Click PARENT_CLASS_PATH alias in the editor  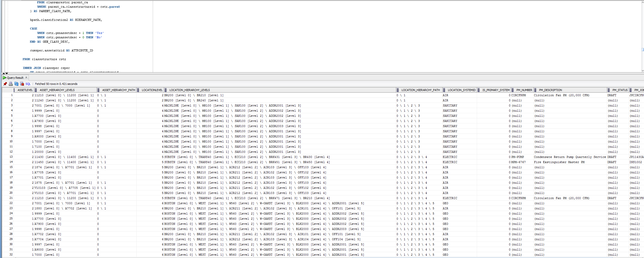point(54,11)
